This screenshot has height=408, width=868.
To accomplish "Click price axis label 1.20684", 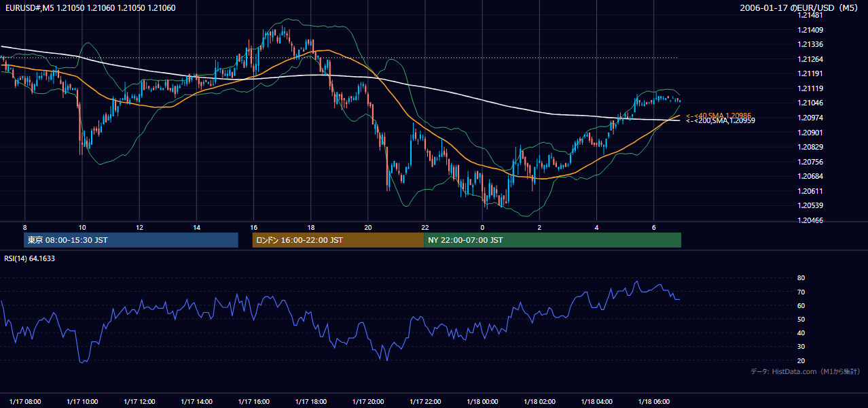I will [x=811, y=177].
